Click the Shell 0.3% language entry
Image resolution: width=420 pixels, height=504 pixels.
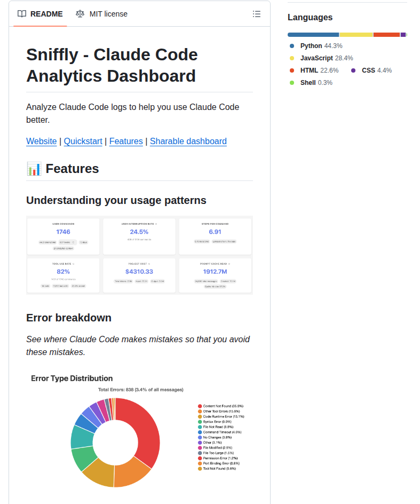pos(311,83)
